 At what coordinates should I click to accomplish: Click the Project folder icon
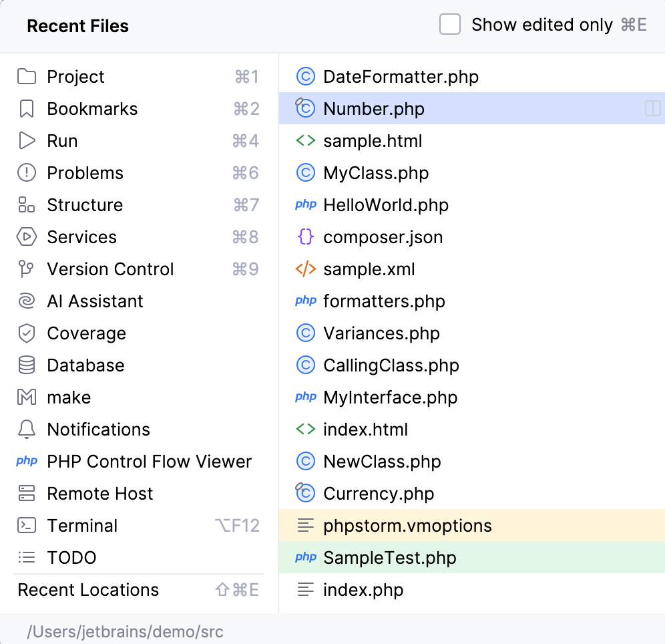(x=27, y=77)
